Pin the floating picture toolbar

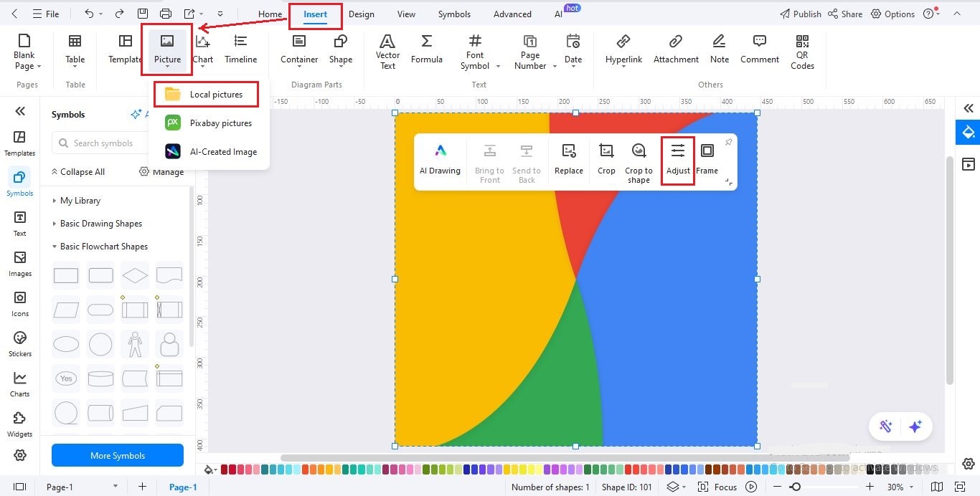(x=728, y=142)
